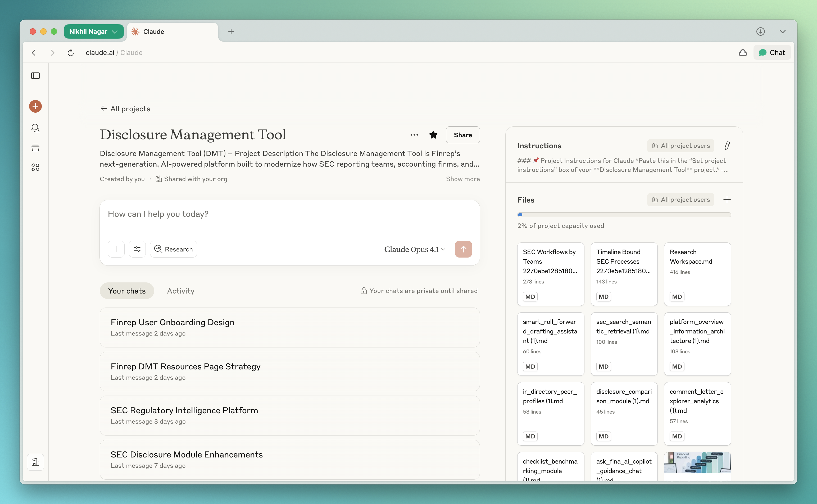
Task: Open the project three-dot options menu
Action: (414, 135)
